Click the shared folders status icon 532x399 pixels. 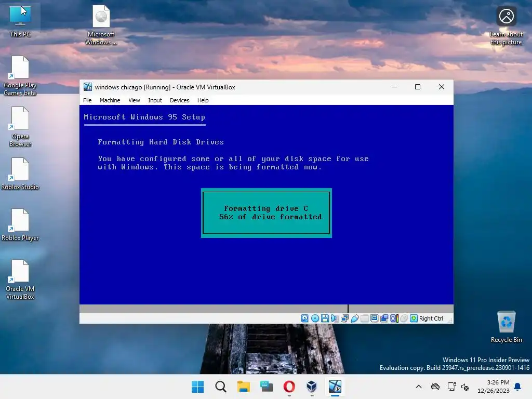(x=364, y=318)
